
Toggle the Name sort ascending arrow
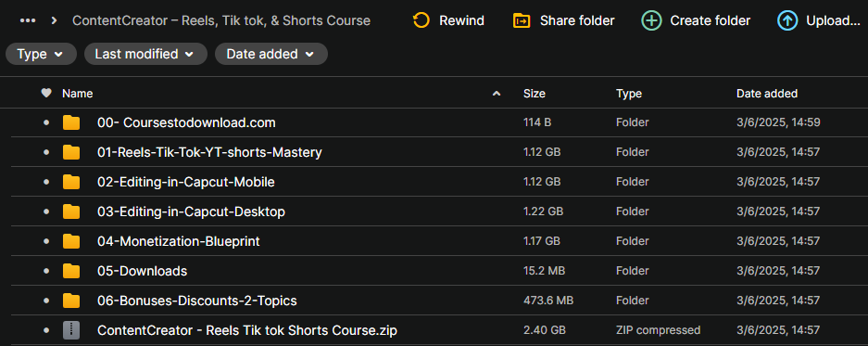[x=497, y=94]
